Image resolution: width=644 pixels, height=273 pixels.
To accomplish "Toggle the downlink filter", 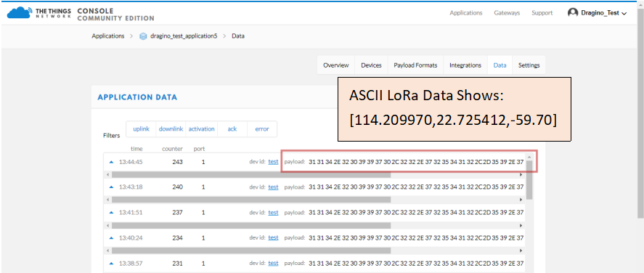I will pos(171,129).
